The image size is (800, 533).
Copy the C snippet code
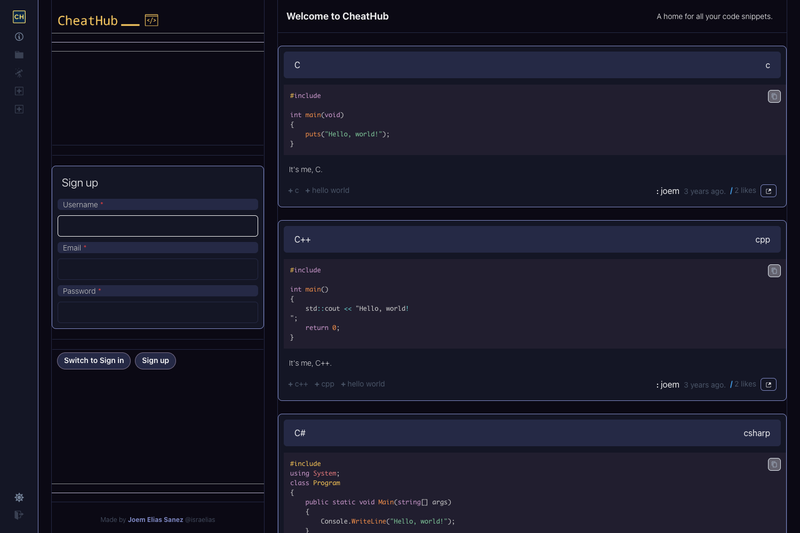coord(774,96)
